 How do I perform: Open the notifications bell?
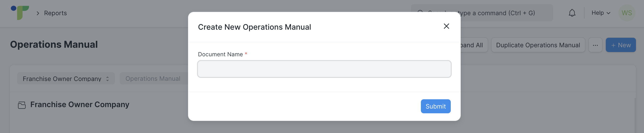click(572, 13)
